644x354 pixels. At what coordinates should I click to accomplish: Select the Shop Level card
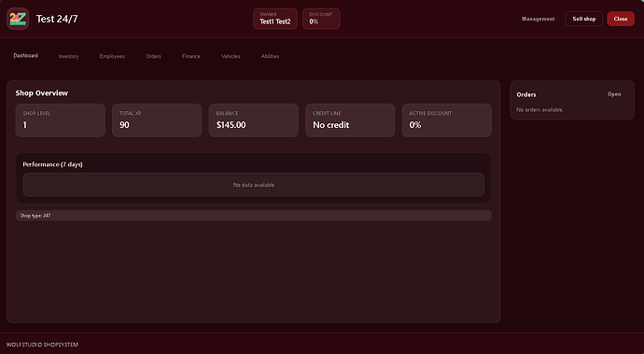tap(61, 120)
